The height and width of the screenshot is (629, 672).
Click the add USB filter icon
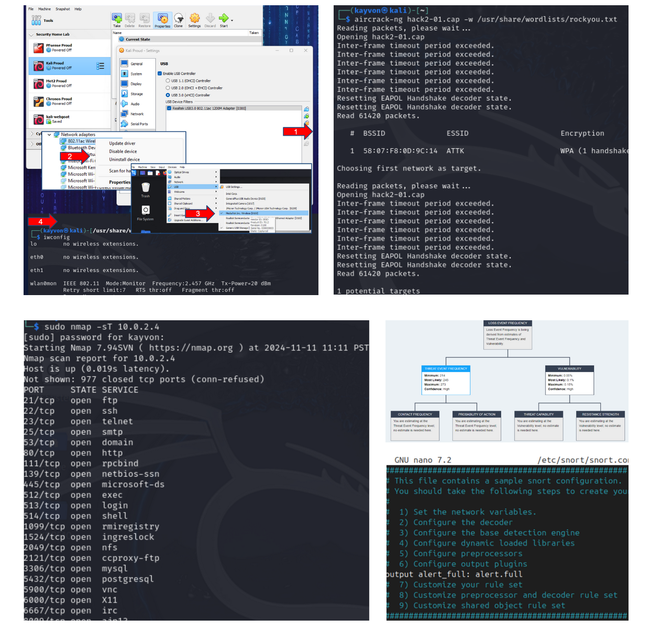pyautogui.click(x=306, y=116)
